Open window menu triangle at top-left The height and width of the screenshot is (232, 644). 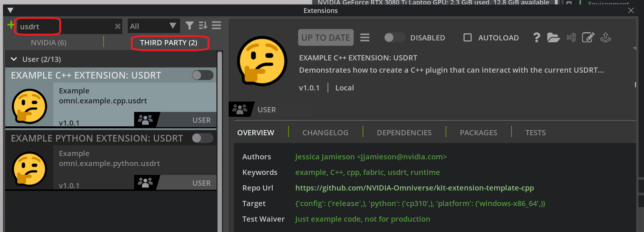click(x=10, y=10)
